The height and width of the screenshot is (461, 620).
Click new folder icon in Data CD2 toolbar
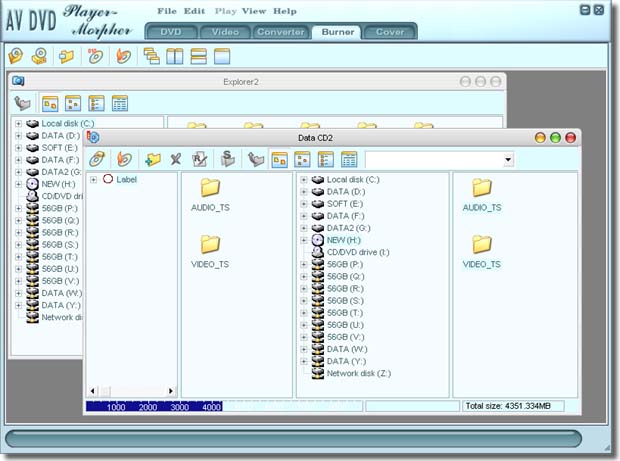[x=153, y=159]
